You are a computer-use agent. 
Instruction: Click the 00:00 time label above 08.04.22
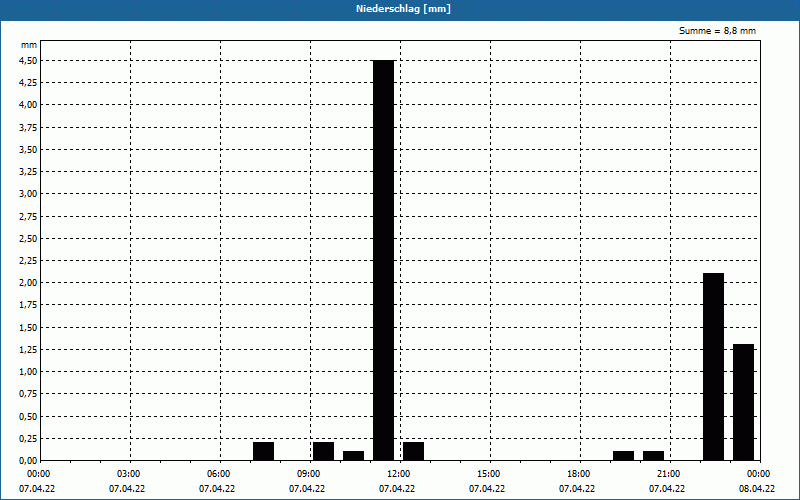[759, 474]
